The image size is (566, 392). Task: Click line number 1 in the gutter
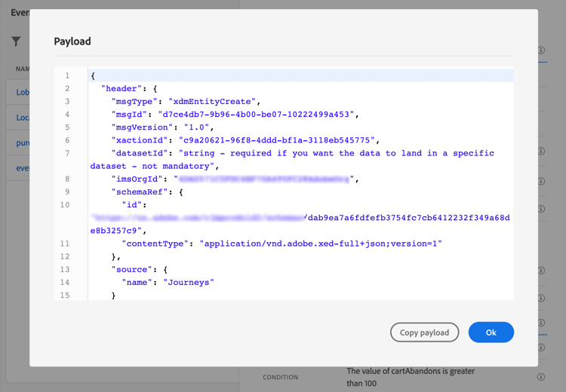(x=67, y=75)
